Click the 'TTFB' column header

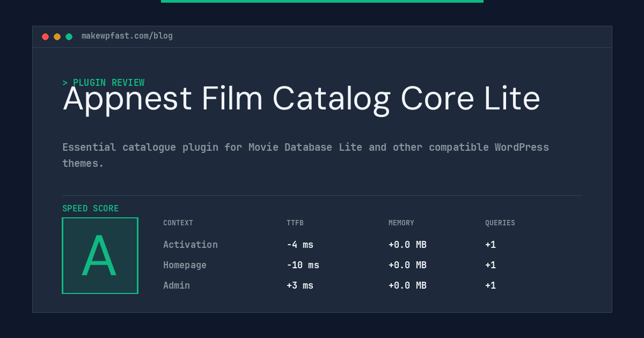click(295, 223)
